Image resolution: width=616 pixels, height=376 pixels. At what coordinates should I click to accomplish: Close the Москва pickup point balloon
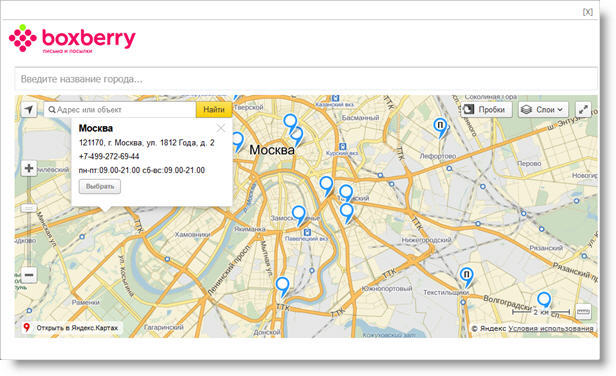pyautogui.click(x=221, y=128)
